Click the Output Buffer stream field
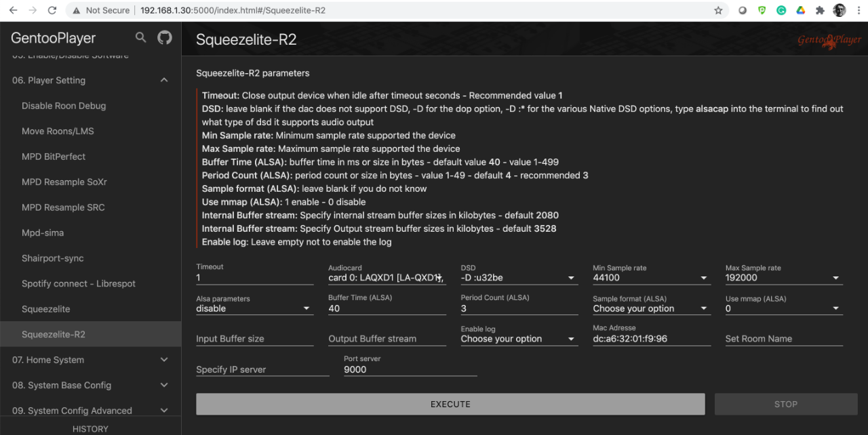 tap(387, 339)
